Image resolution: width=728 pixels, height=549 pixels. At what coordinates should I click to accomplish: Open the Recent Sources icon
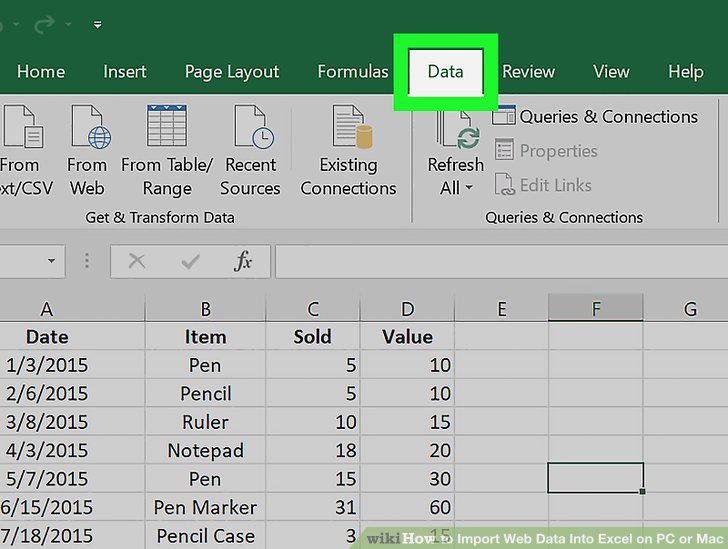pos(254,126)
